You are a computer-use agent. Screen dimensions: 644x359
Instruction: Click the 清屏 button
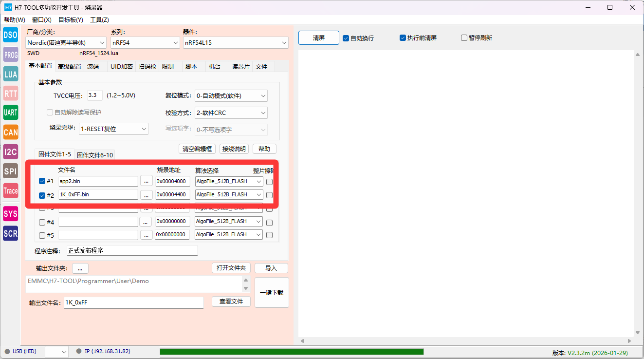point(318,38)
